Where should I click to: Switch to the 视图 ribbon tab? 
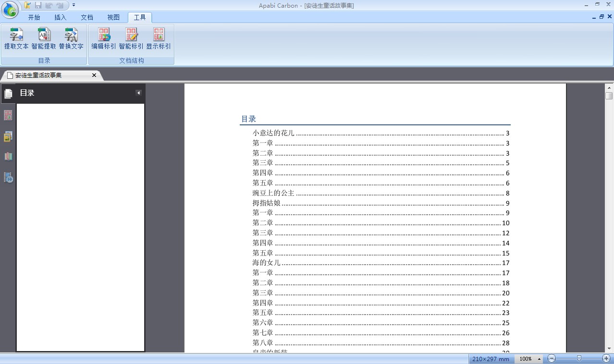tap(113, 17)
